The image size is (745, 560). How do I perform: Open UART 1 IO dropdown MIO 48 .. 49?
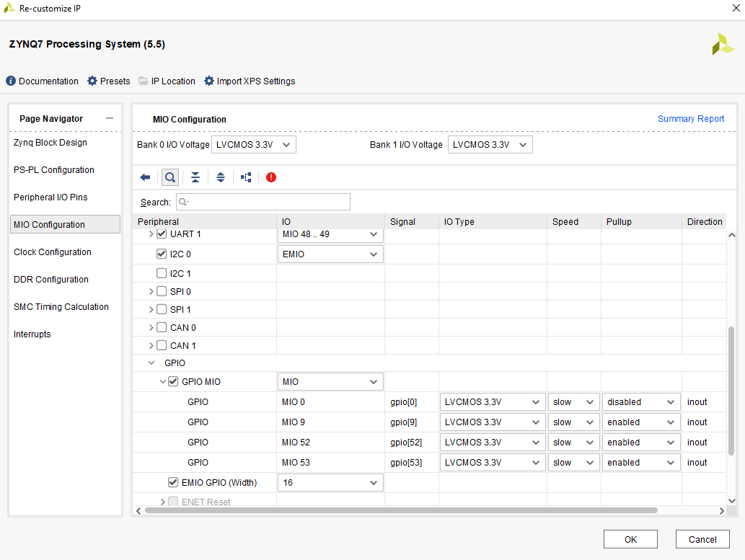click(330, 235)
